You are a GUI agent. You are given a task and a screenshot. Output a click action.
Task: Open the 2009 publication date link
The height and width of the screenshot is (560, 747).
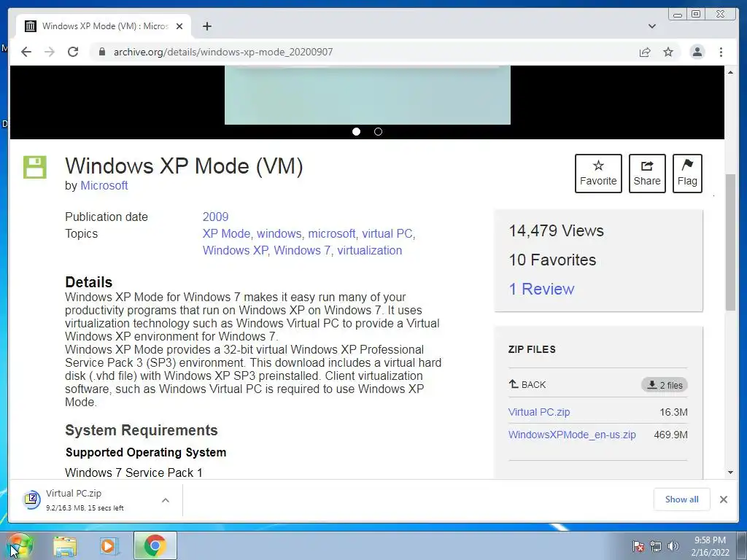click(x=215, y=217)
